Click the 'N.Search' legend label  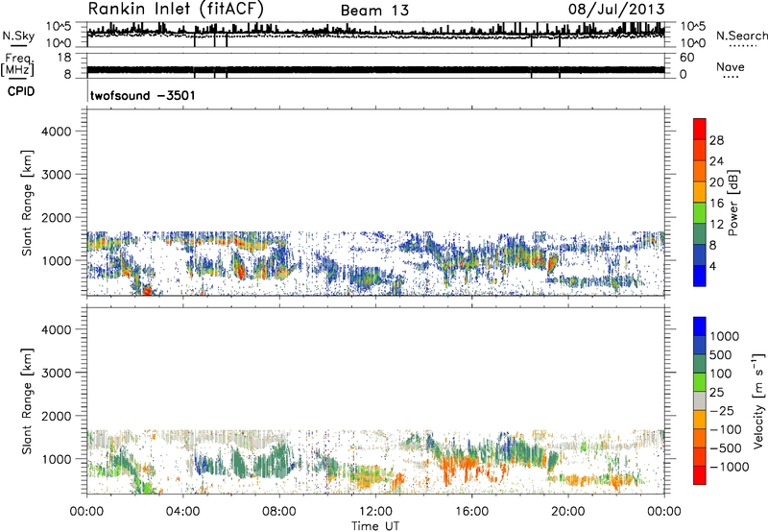742,36
